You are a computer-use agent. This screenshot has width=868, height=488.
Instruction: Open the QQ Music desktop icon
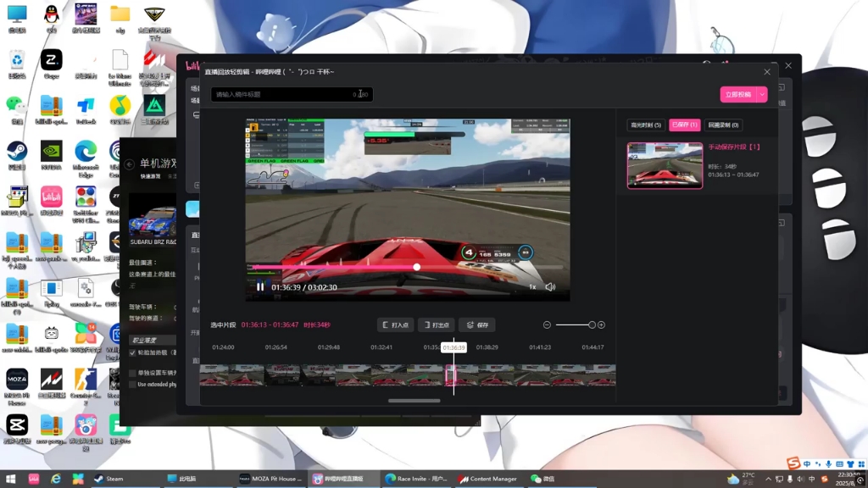(120, 109)
